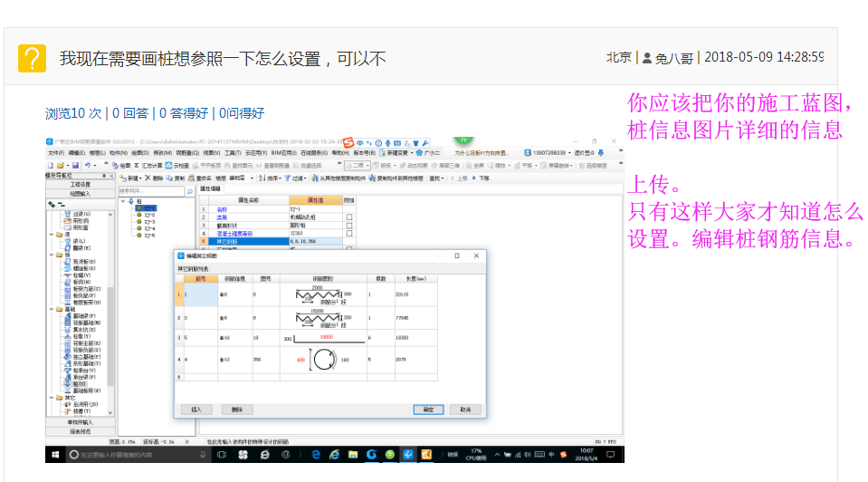The height and width of the screenshot is (482, 868).
Task: Click the search magnifier icon beside 搜索构件
Action: (190, 192)
